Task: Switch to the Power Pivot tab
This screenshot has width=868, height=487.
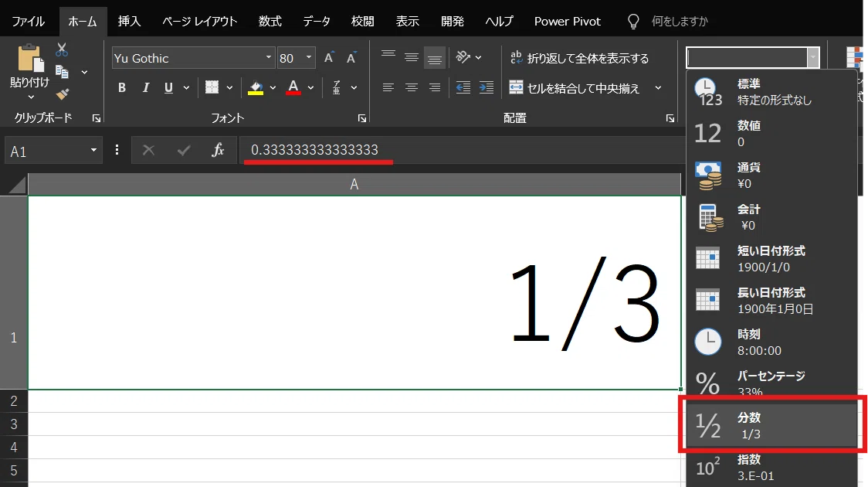Action: [x=568, y=22]
